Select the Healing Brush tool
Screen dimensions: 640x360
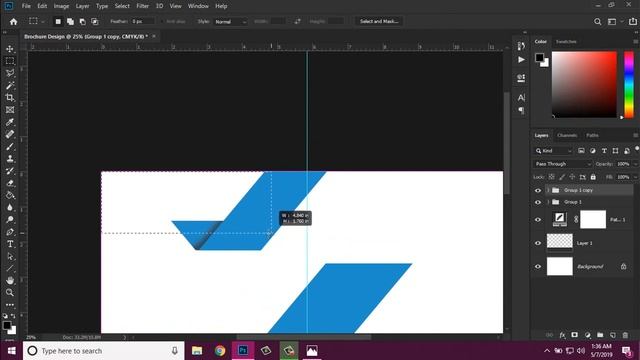click(10, 134)
